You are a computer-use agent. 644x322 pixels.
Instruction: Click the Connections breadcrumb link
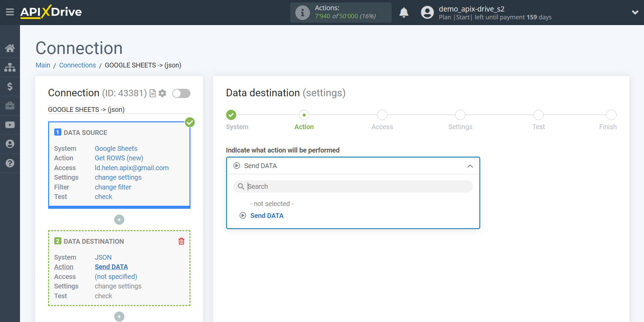click(x=77, y=65)
